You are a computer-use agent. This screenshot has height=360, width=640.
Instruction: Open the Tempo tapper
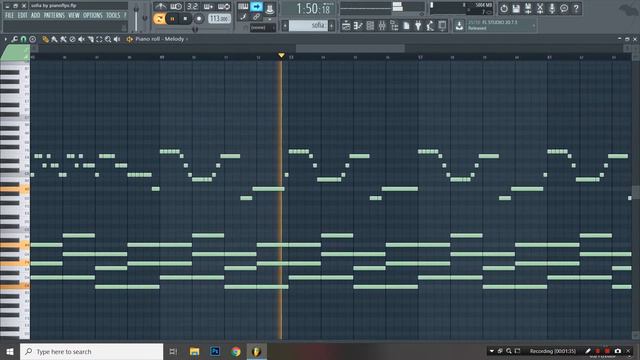tap(430, 26)
